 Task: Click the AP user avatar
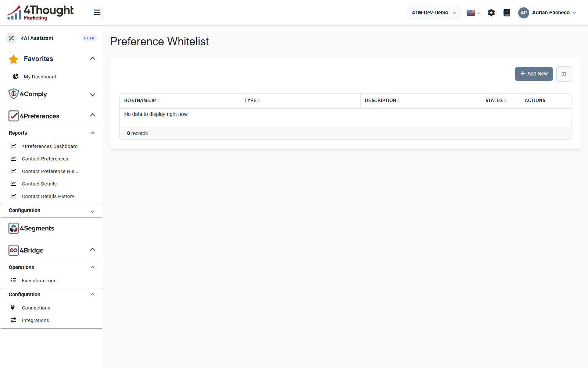[524, 13]
